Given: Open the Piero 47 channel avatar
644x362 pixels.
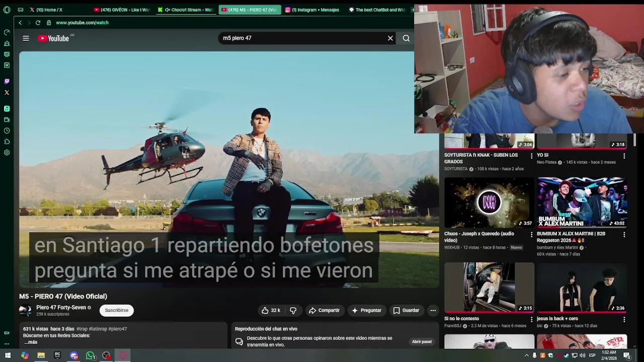Looking at the screenshot, I should pos(26,311).
